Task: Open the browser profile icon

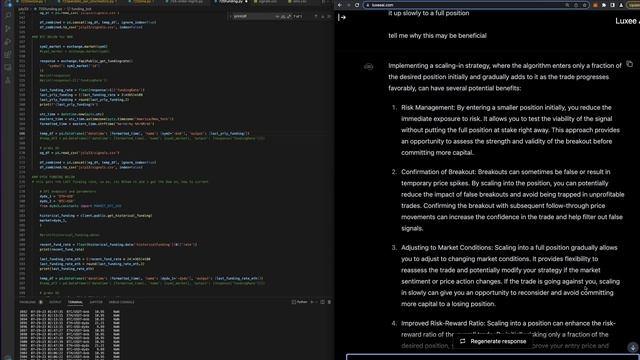Action: pos(621,5)
